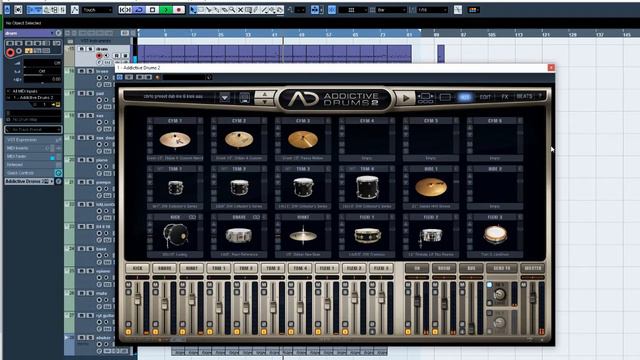Viewport: 640px width, 360px height.
Task: Mute the SNARE channel with its M button
Action: pos(156,284)
